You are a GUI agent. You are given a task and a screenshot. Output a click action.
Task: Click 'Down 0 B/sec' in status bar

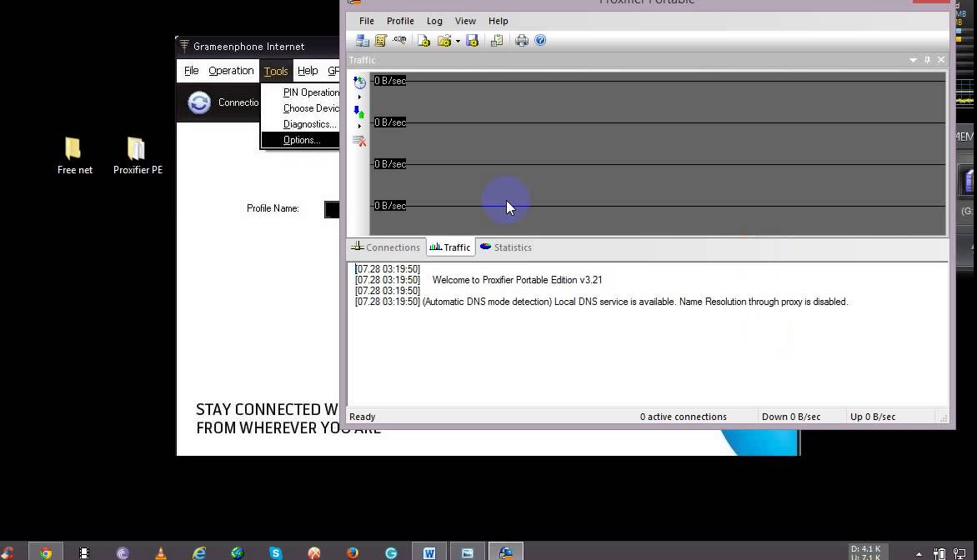coord(791,417)
